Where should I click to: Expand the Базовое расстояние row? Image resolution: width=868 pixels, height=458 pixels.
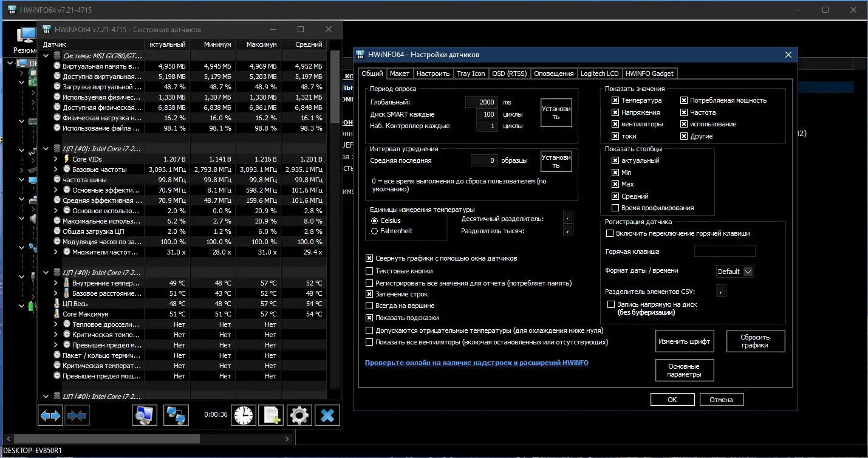click(56, 293)
